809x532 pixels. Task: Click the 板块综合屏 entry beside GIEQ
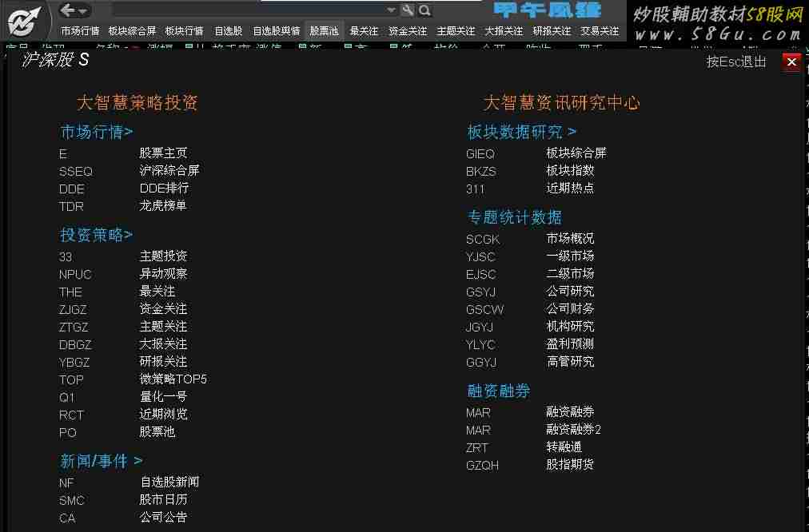(x=576, y=153)
